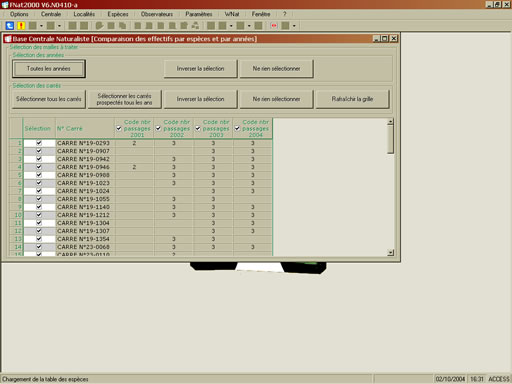Screen dimensions: 512x384
Task: Click the Toutes les années button
Action: [x=49, y=69]
